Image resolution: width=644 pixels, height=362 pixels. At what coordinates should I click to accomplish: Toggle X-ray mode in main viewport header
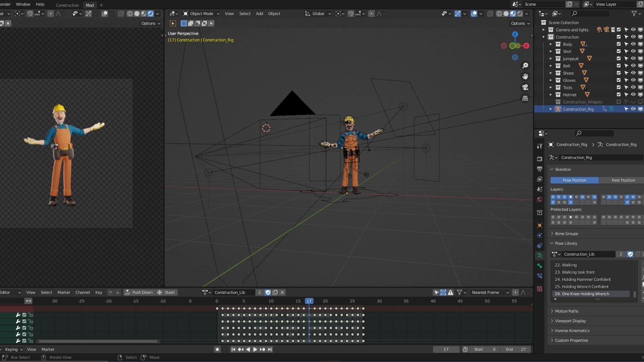(x=490, y=14)
